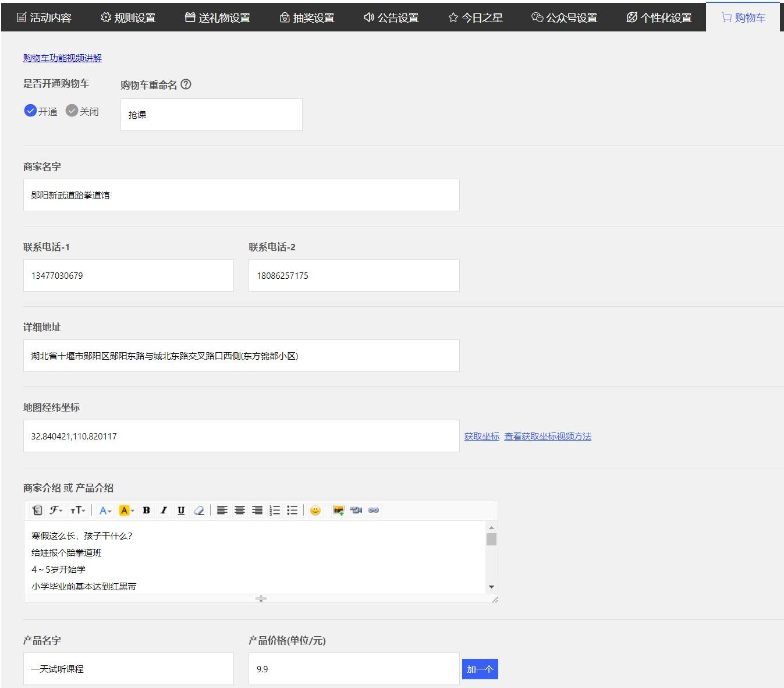Viewport: 784px width, 688px height.
Task: Open the text color dropdown
Action: pyautogui.click(x=105, y=510)
